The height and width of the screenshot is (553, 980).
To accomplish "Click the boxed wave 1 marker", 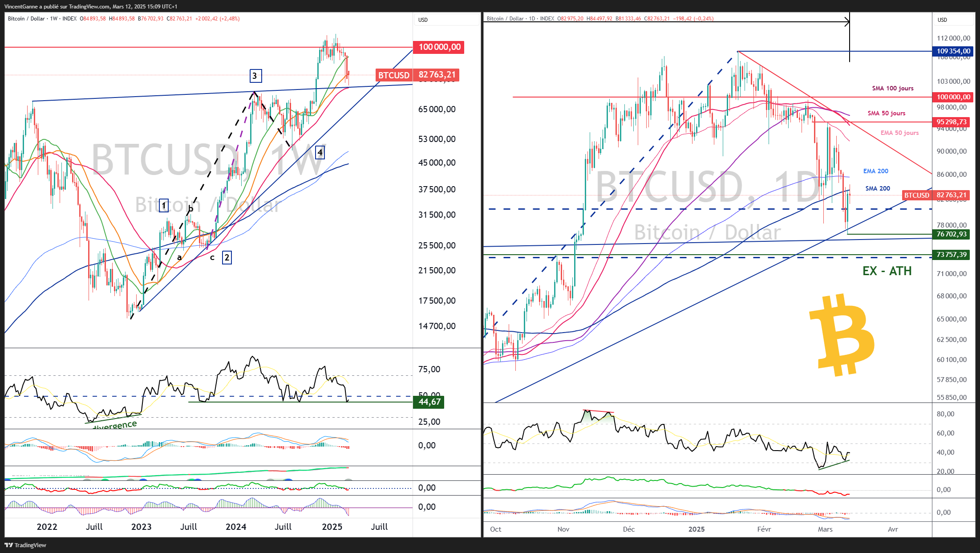I will click(164, 205).
